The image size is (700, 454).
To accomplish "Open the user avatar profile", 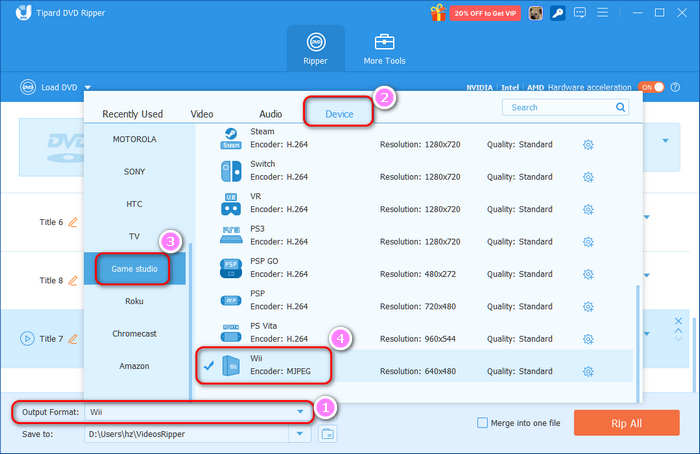I will (x=535, y=13).
